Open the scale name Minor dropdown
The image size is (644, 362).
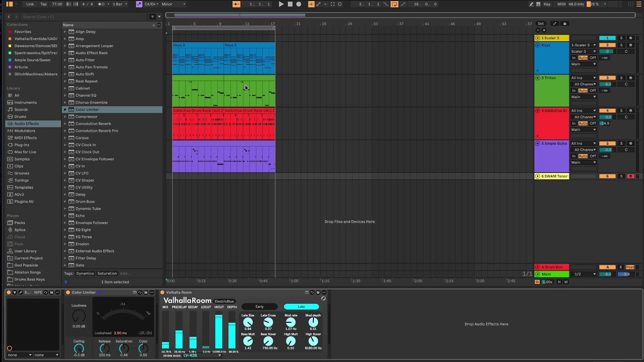tap(173, 4)
